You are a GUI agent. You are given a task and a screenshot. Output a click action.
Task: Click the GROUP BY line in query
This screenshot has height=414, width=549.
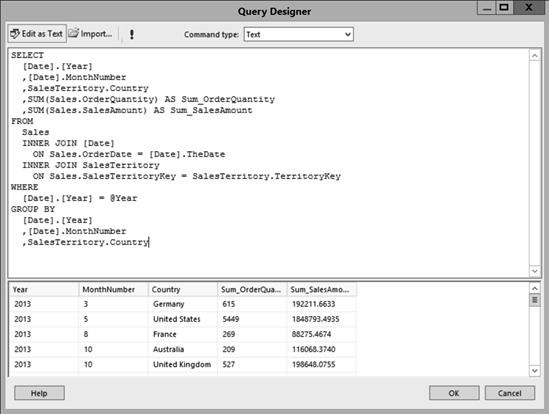(x=33, y=209)
